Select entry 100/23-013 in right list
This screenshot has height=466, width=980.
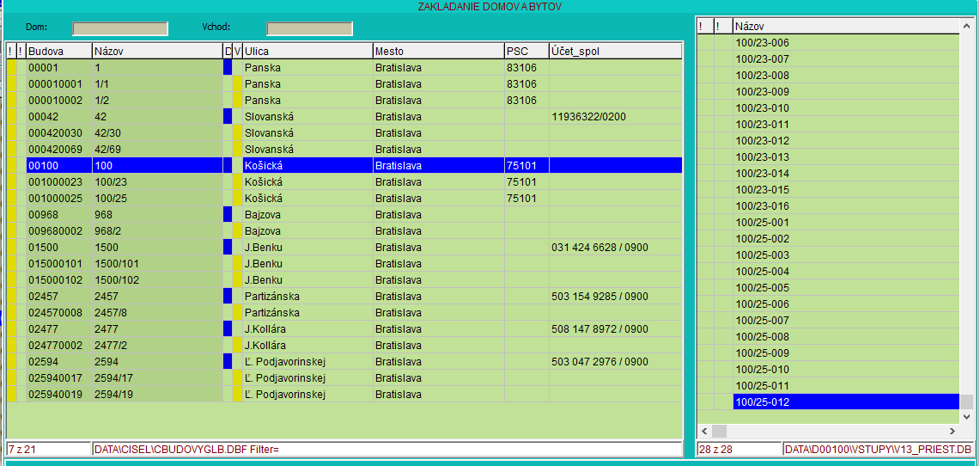pos(846,157)
